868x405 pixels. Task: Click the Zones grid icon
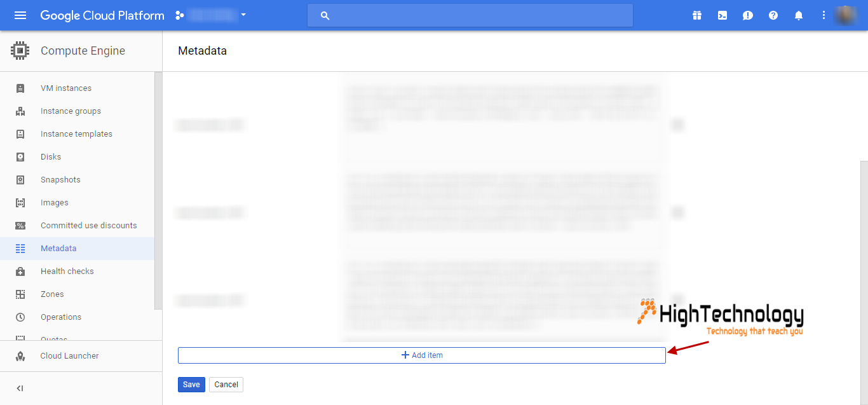tap(20, 294)
